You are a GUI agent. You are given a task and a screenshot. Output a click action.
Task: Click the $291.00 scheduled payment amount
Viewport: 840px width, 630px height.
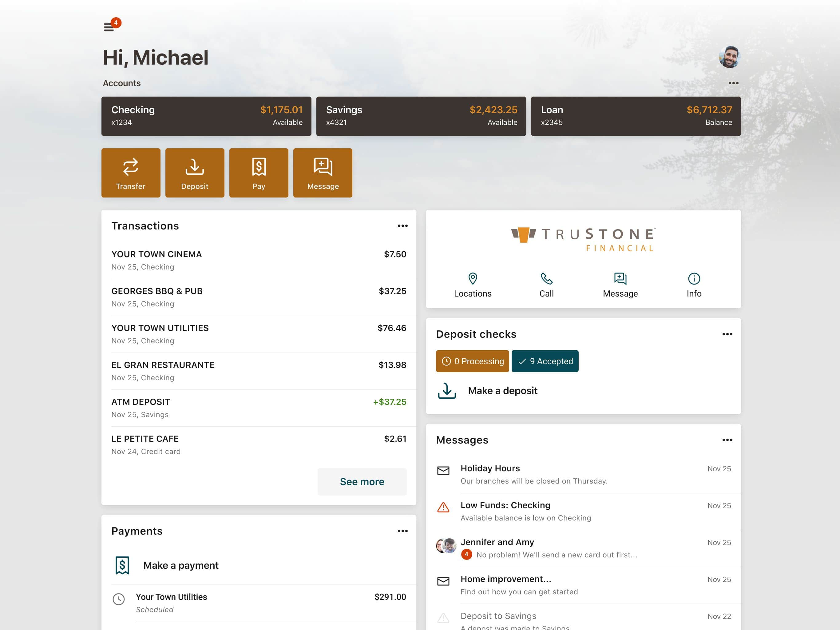(390, 596)
